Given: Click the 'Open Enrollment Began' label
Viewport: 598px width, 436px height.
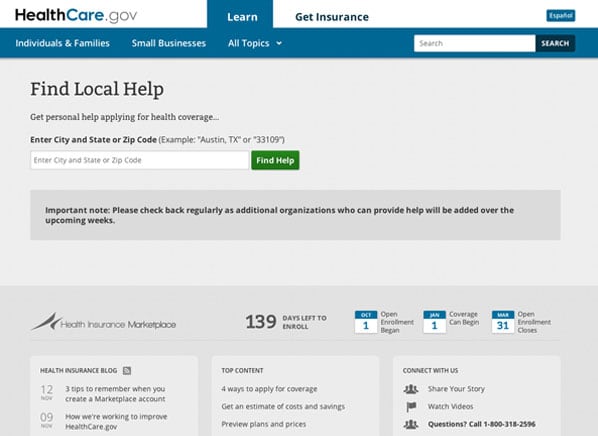Looking at the screenshot, I should tap(397, 322).
